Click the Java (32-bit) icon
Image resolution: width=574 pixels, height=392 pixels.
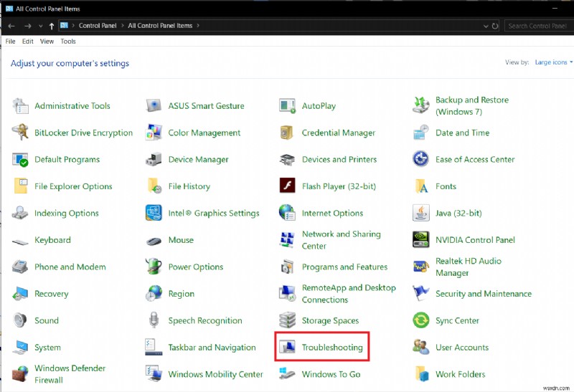tap(421, 213)
